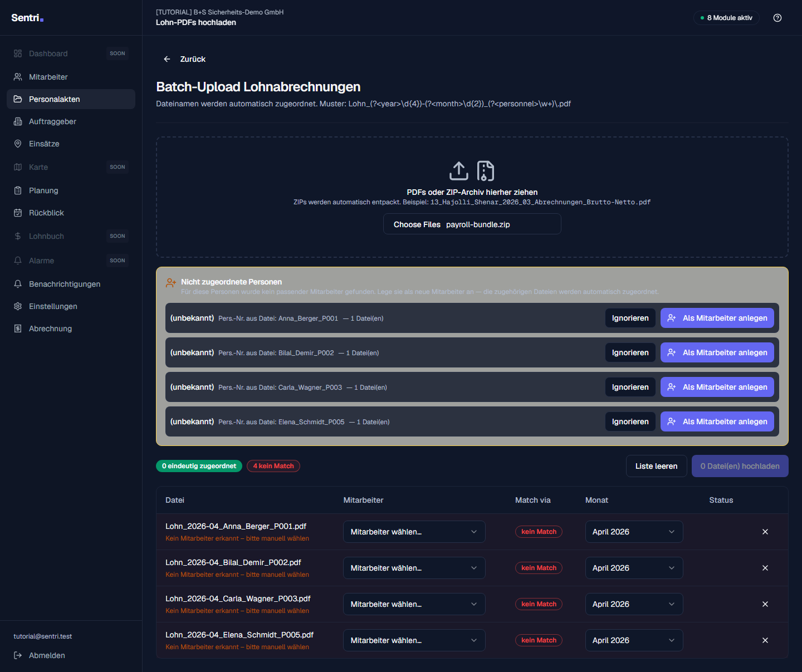Viewport: 802px width, 672px height.
Task: Click the Liste leeren button
Action: 657,466
